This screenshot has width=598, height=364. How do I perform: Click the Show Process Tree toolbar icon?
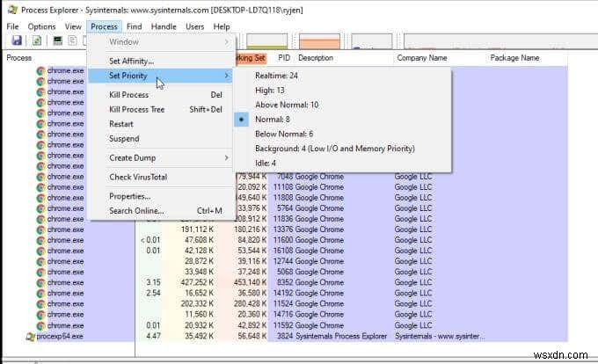(x=72, y=40)
